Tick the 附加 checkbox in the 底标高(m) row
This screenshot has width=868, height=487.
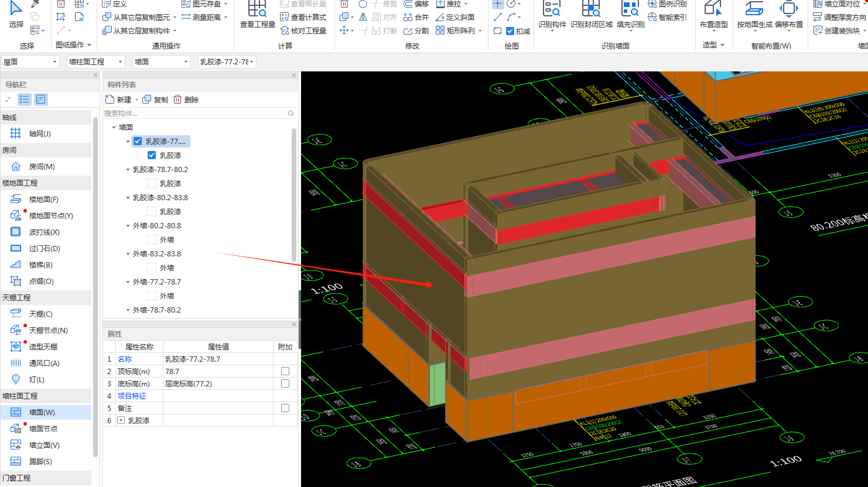coord(285,383)
